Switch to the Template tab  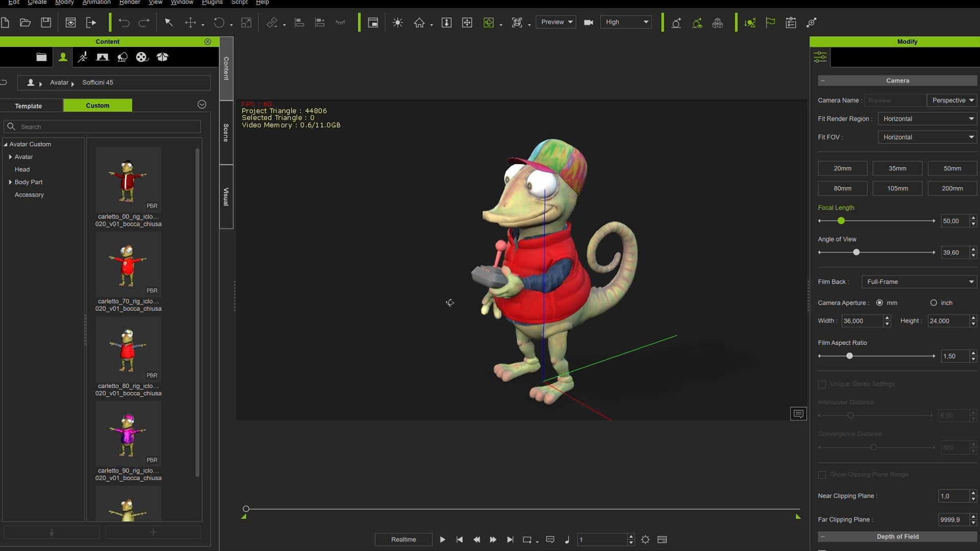point(29,106)
